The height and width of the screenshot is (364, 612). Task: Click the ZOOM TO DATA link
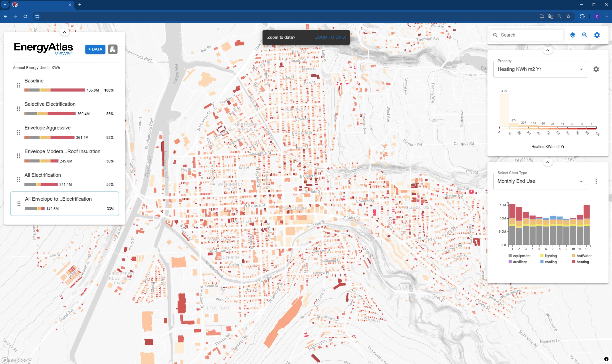pyautogui.click(x=330, y=37)
